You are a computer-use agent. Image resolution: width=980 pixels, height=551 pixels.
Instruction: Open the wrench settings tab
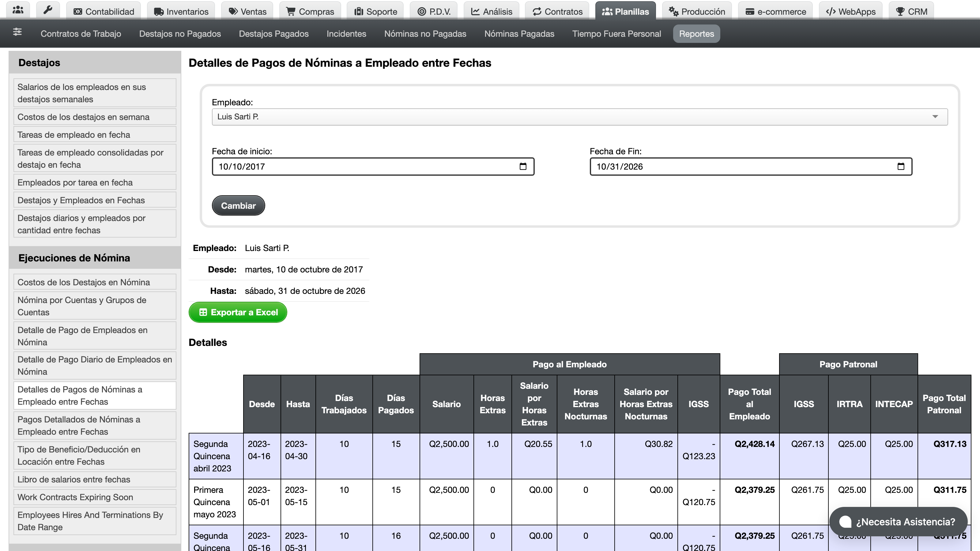tap(48, 10)
